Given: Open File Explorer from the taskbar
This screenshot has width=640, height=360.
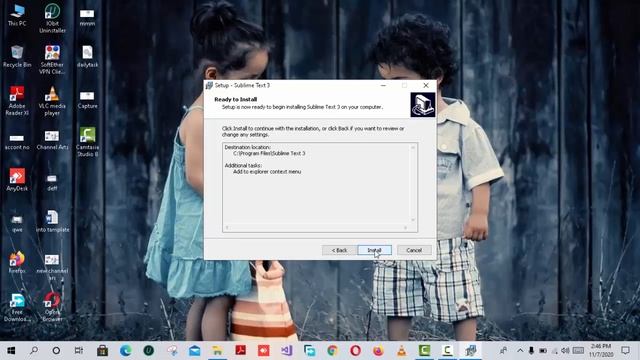Looking at the screenshot, I should point(217,350).
